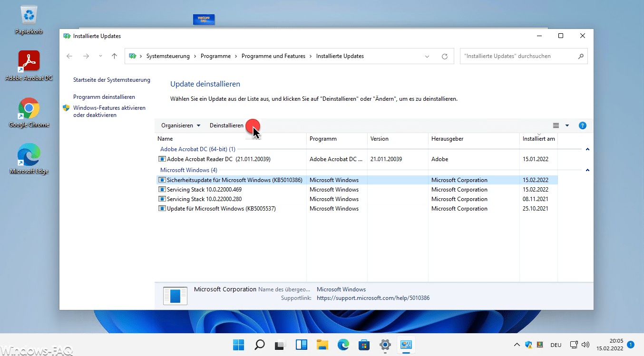Open notification center badge
This screenshot has width=644, height=356.
point(631,345)
